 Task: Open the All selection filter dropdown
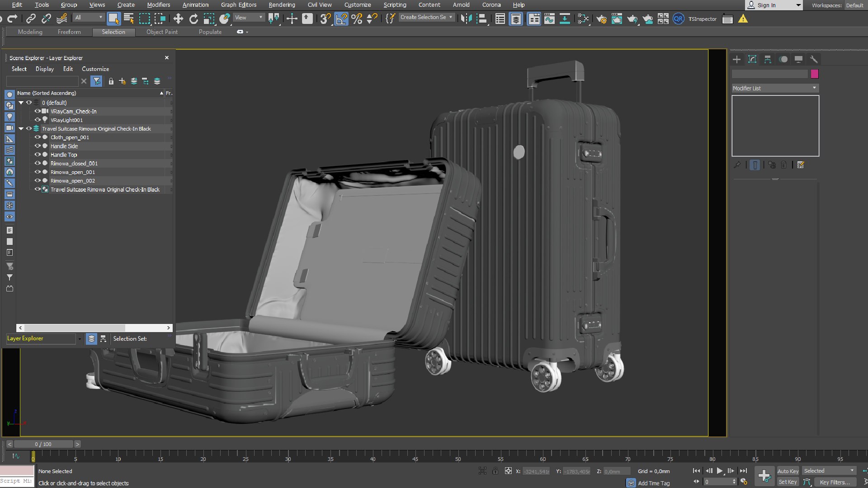[89, 18]
